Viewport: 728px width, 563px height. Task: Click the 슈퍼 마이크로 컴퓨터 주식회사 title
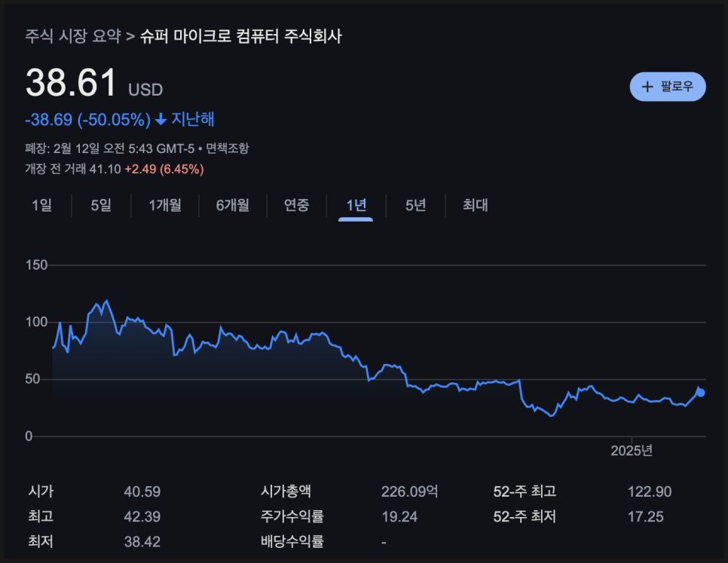tap(241, 36)
